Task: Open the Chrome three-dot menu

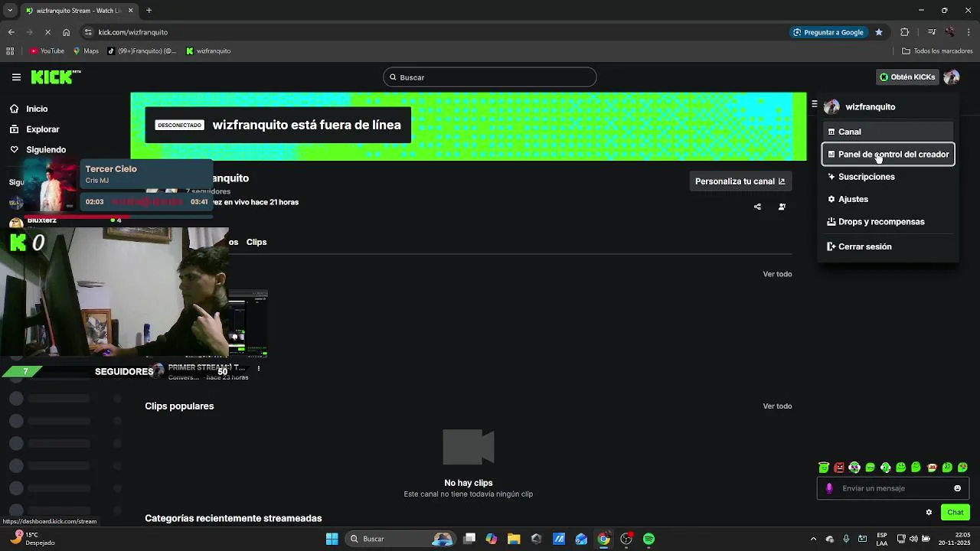Action: 969,32
